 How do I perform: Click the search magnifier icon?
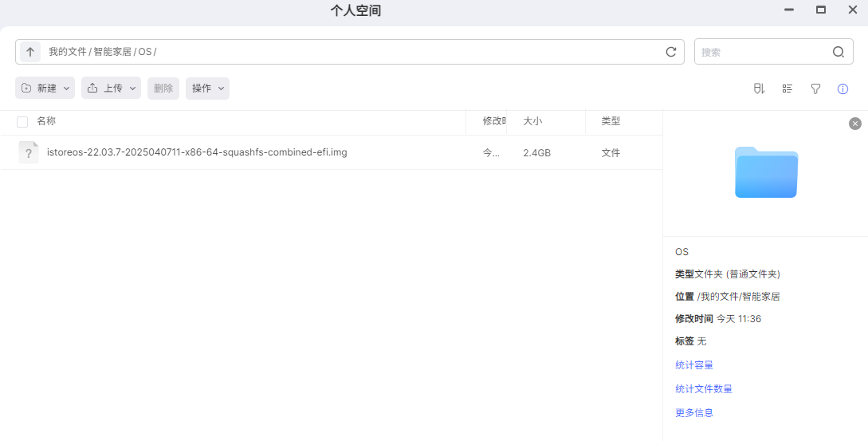pyautogui.click(x=839, y=52)
